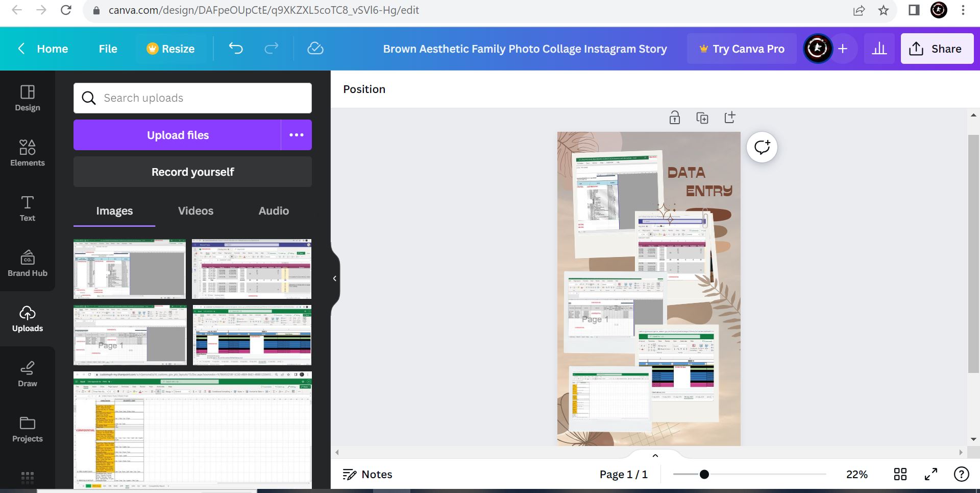Viewport: 980px width, 493px height.
Task: Click the user profile avatar
Action: click(x=818, y=49)
